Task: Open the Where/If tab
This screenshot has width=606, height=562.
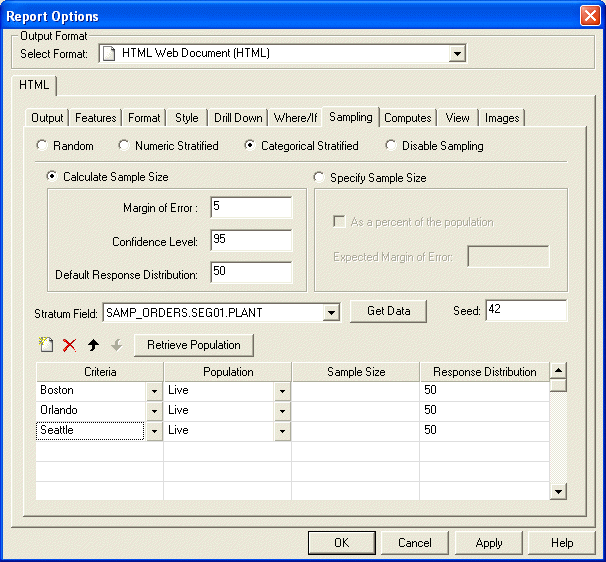Action: pyautogui.click(x=295, y=118)
